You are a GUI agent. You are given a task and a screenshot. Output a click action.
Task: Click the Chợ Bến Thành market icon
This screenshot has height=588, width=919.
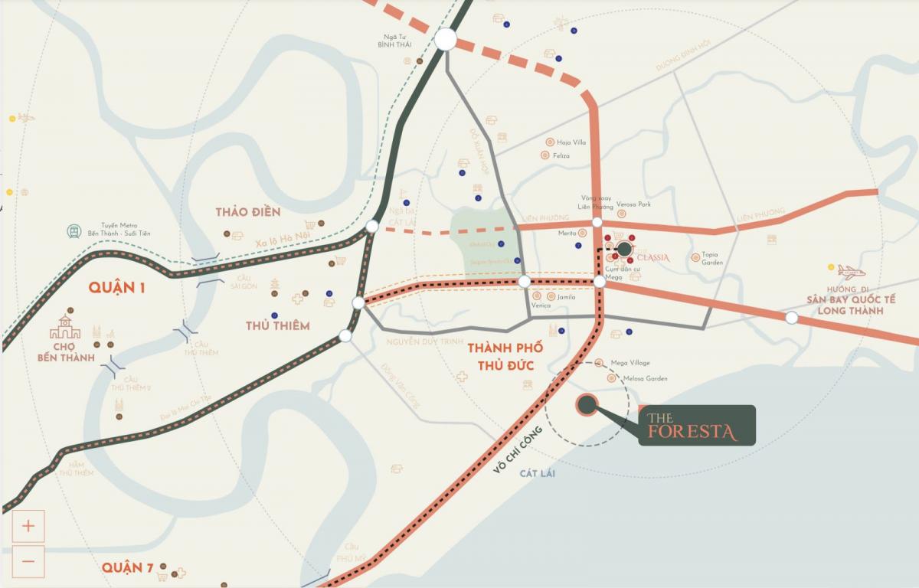[x=64, y=328]
